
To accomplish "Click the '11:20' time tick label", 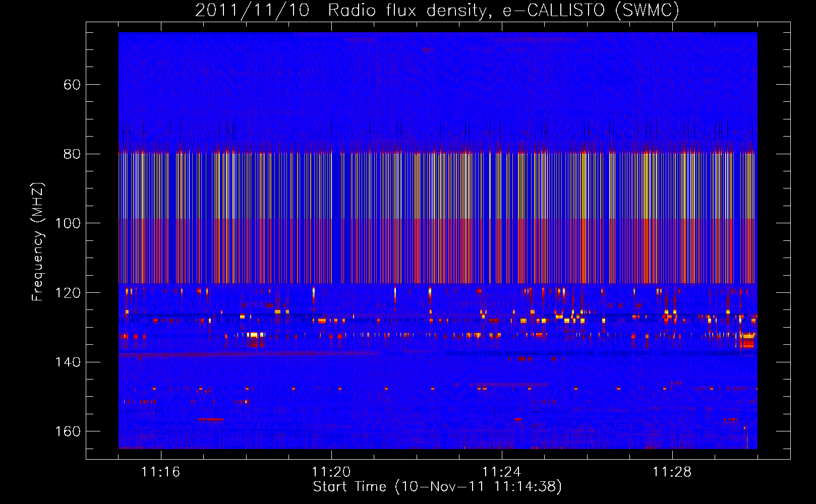I will point(331,472).
